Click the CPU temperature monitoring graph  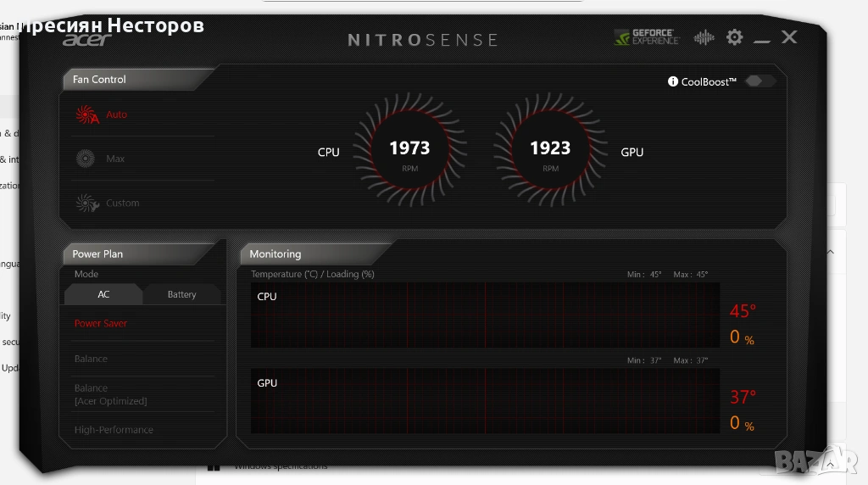click(485, 315)
